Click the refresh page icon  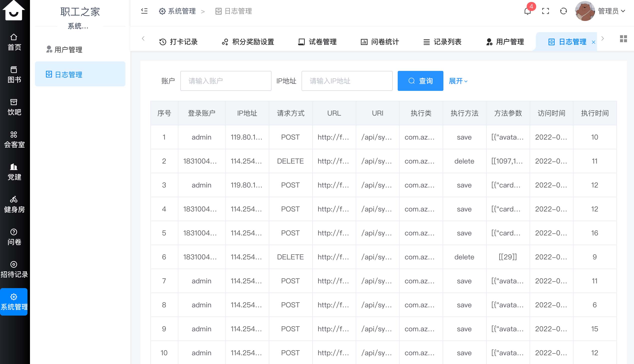click(563, 11)
